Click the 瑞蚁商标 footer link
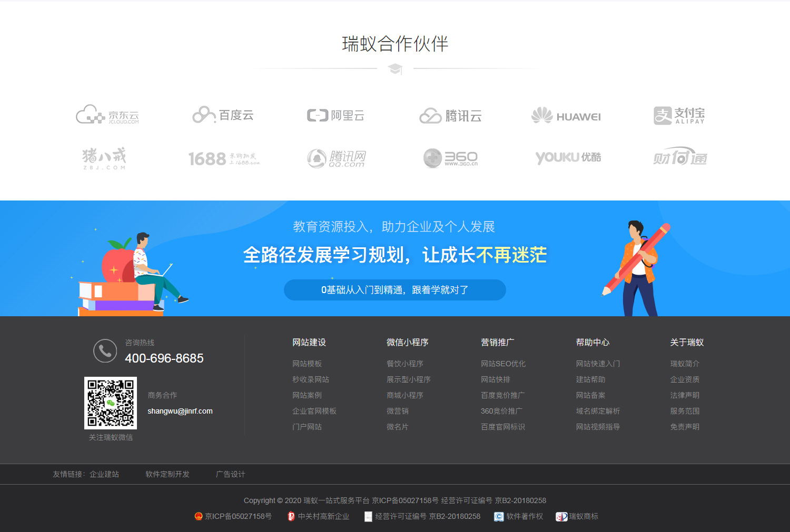 click(x=584, y=516)
